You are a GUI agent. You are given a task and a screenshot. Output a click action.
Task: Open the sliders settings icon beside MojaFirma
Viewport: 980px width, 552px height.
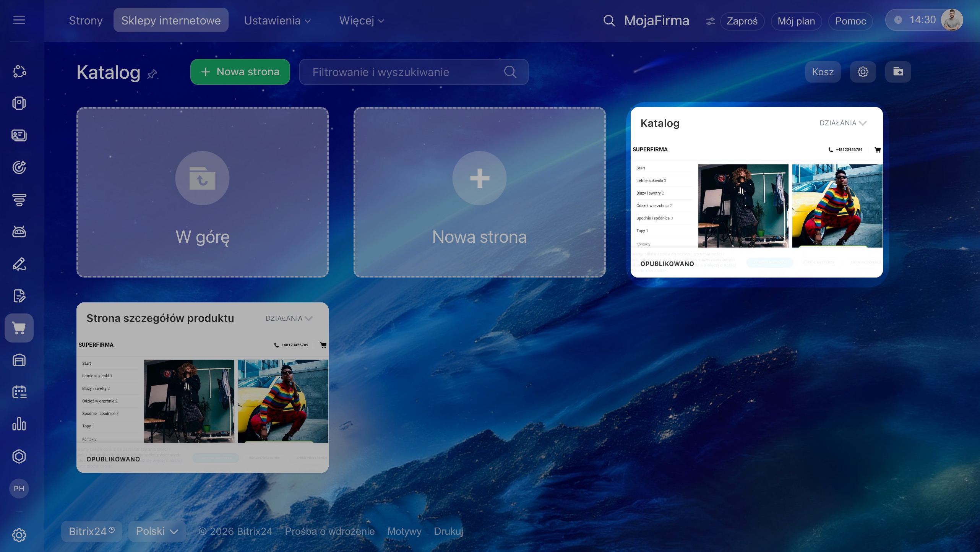710,21
